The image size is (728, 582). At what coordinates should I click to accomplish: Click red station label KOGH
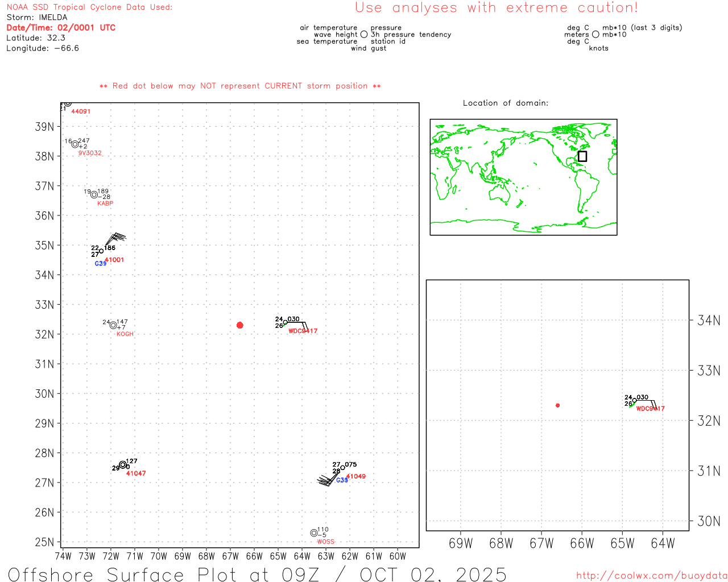125,334
